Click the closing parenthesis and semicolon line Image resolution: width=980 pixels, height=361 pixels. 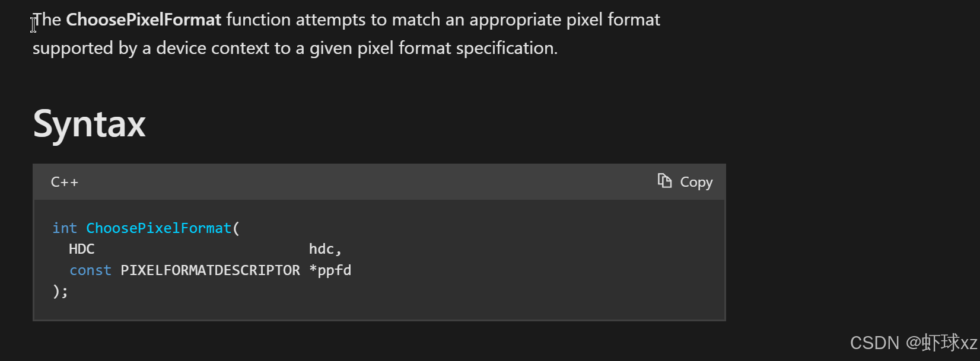(61, 292)
